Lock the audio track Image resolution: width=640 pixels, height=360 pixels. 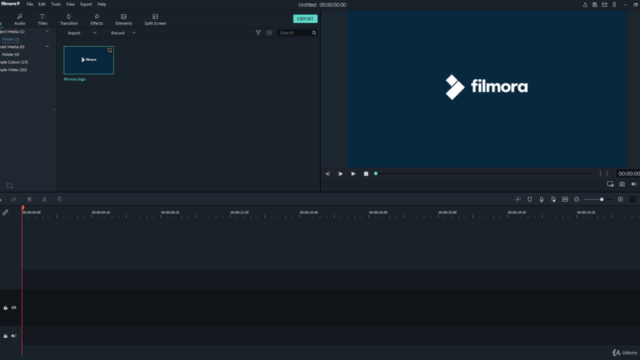[5, 336]
